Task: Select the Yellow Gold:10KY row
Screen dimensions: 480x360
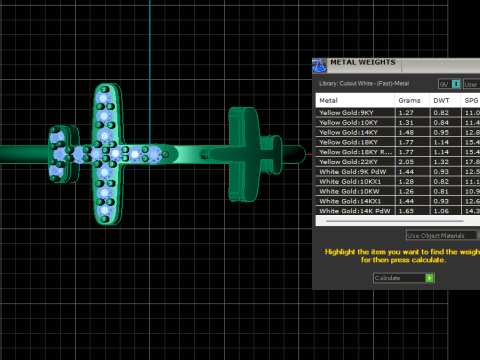Action: pyautogui.click(x=398, y=122)
